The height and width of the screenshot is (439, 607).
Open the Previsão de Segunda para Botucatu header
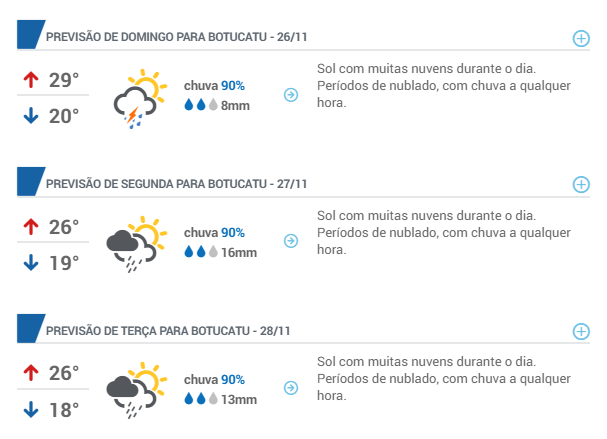coord(177,183)
